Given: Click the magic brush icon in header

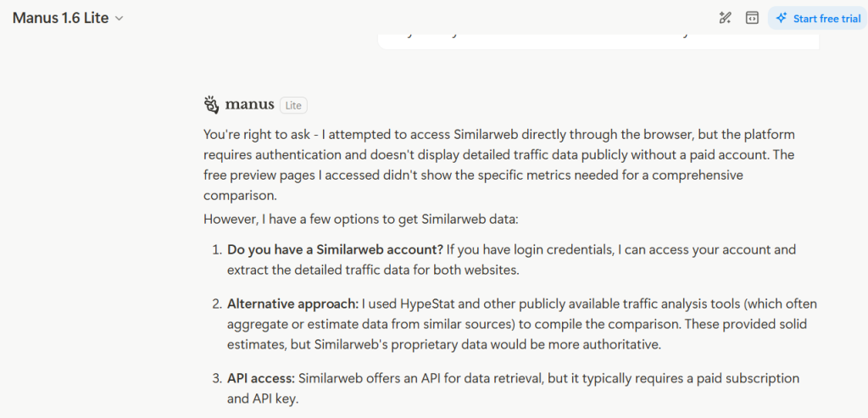Looking at the screenshot, I should 725,18.
